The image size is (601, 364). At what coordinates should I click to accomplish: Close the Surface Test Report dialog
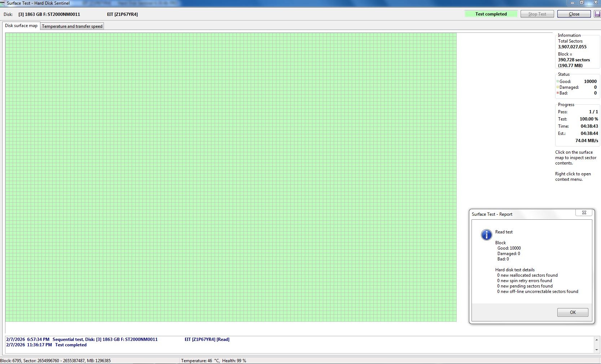[x=584, y=213]
